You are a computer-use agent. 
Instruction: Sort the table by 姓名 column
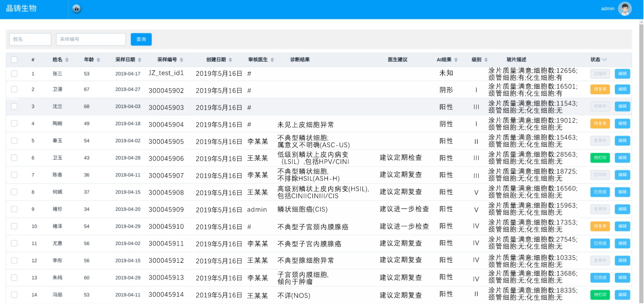tap(67, 60)
